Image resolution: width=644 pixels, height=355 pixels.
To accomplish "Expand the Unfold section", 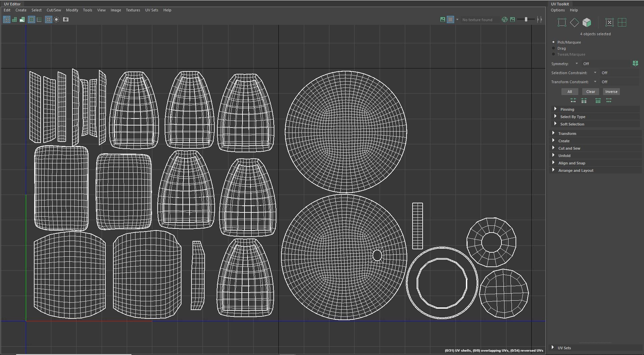I will click(564, 155).
